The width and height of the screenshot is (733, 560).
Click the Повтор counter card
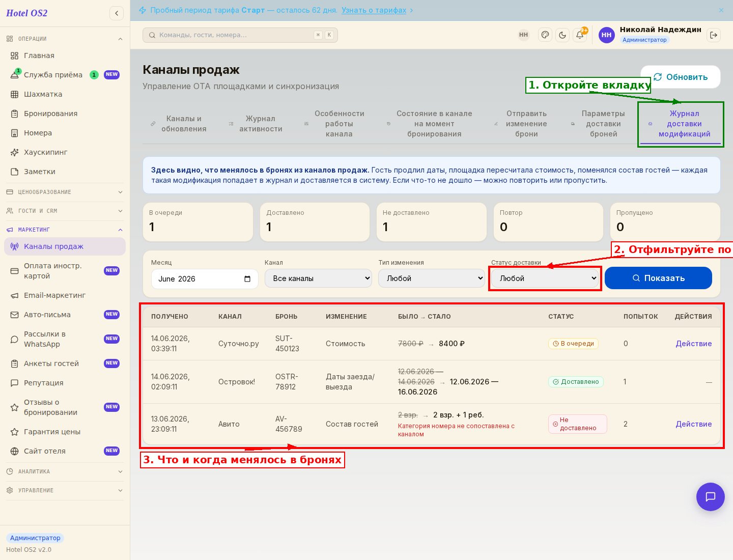tap(548, 222)
